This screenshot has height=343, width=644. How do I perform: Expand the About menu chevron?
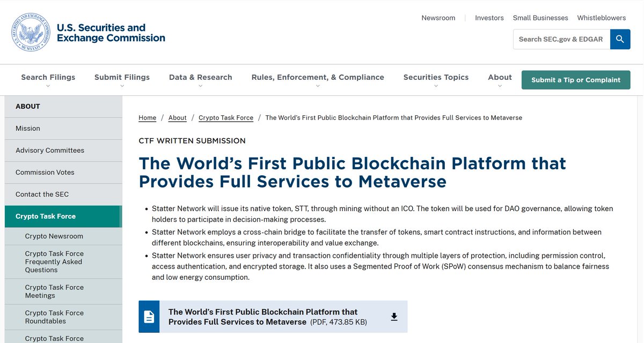pos(500,86)
